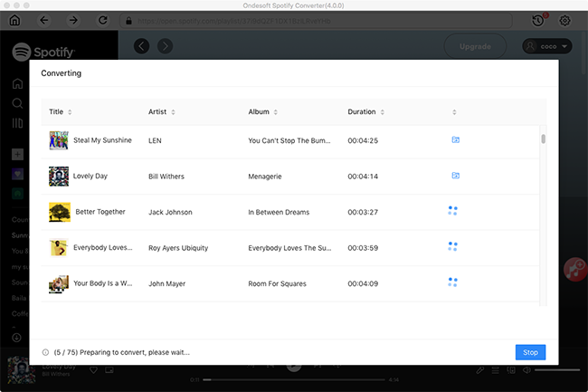Screen dimensions: 588x392
Task: Open output folder for Steal My Sunshine
Action: (455, 140)
